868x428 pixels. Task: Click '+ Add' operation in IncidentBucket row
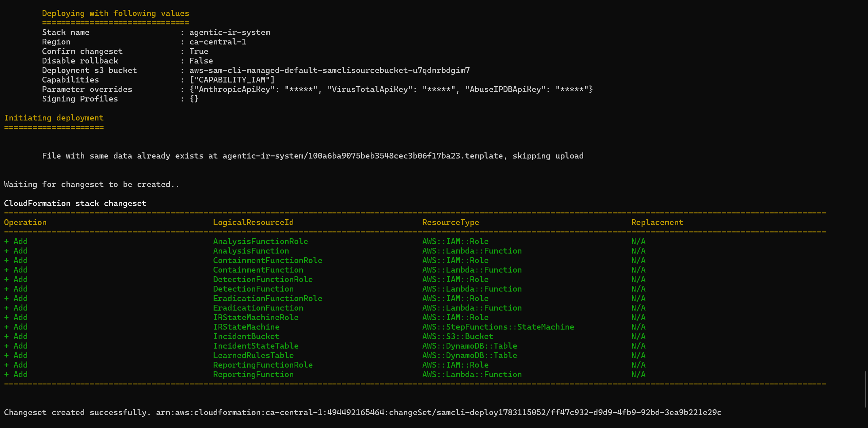[16, 336]
